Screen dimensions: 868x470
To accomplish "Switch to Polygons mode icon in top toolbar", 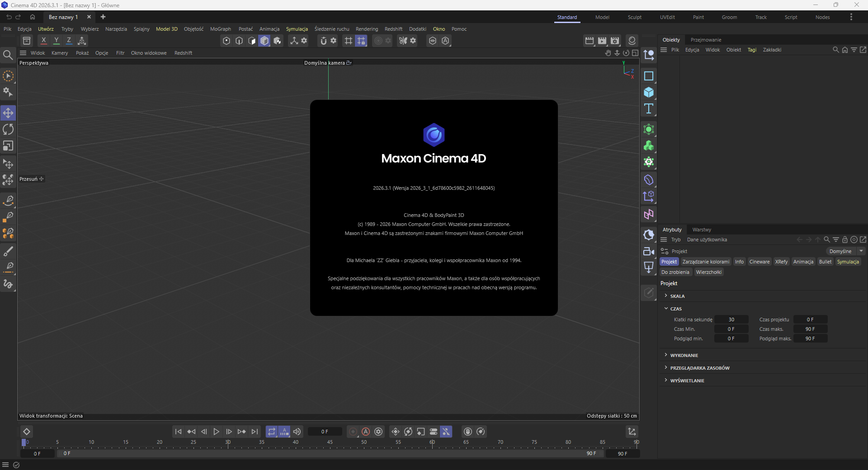I will (252, 41).
